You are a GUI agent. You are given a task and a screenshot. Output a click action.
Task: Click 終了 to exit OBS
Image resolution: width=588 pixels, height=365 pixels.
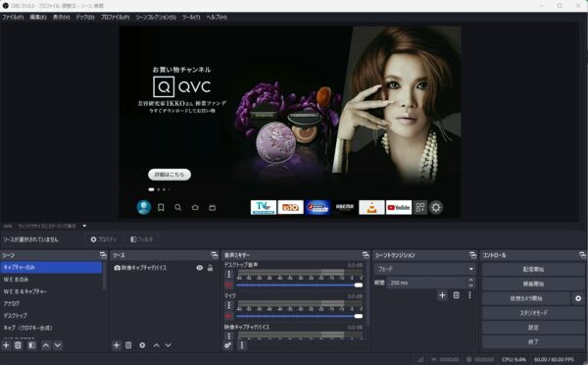[533, 341]
